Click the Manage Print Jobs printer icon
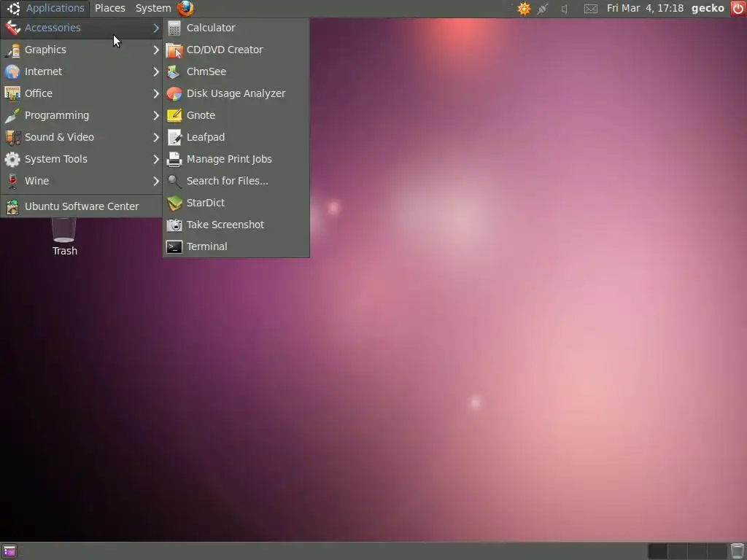The width and height of the screenshot is (747, 560). 174,160
